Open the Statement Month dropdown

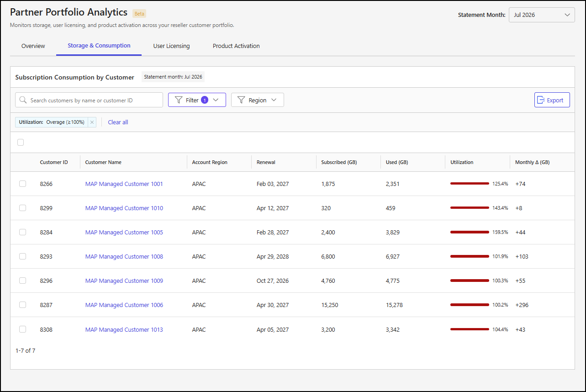(x=542, y=15)
